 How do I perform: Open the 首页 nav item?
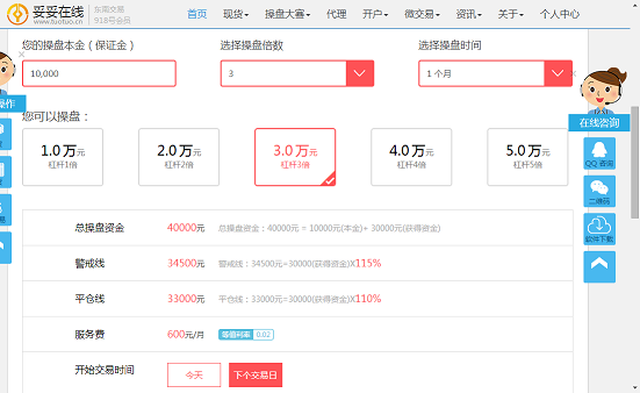click(x=197, y=14)
